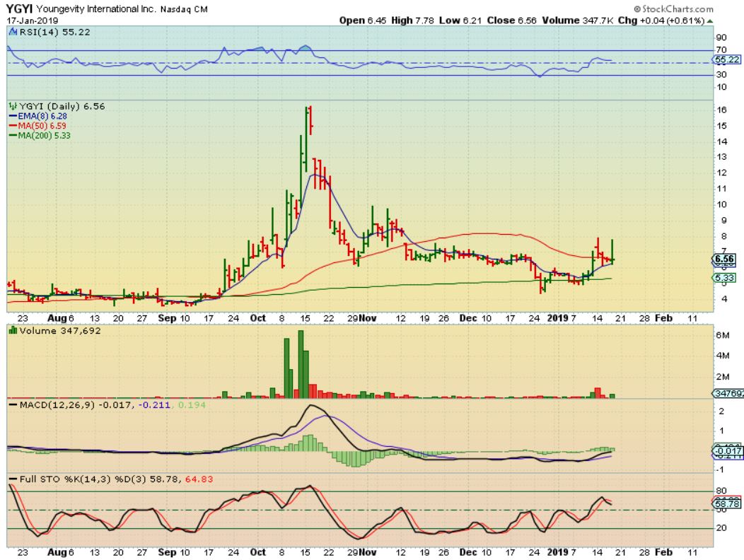
Task: Click the YGYI ticker symbol title
Action: point(17,9)
